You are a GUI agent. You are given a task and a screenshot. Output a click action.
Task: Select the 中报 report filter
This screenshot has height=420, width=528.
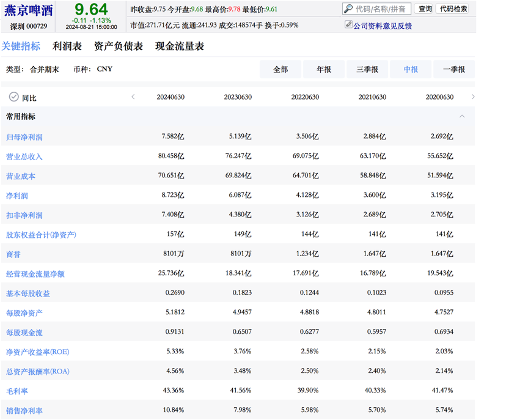click(x=411, y=70)
